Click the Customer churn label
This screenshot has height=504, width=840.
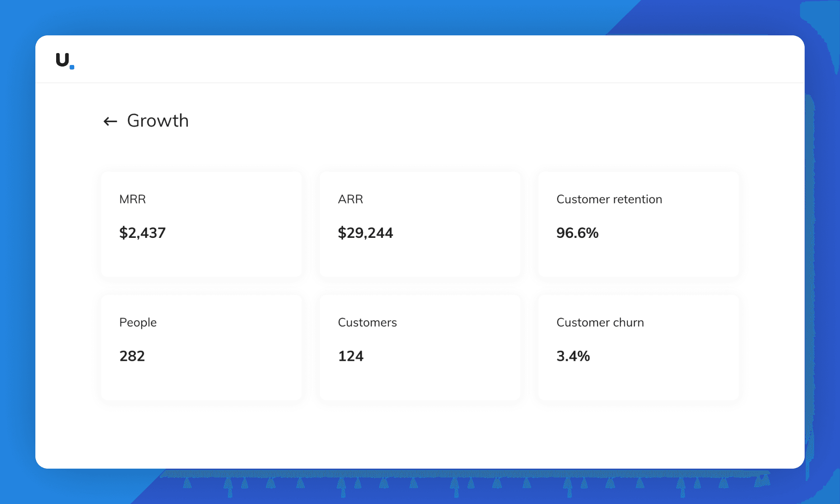tap(600, 322)
